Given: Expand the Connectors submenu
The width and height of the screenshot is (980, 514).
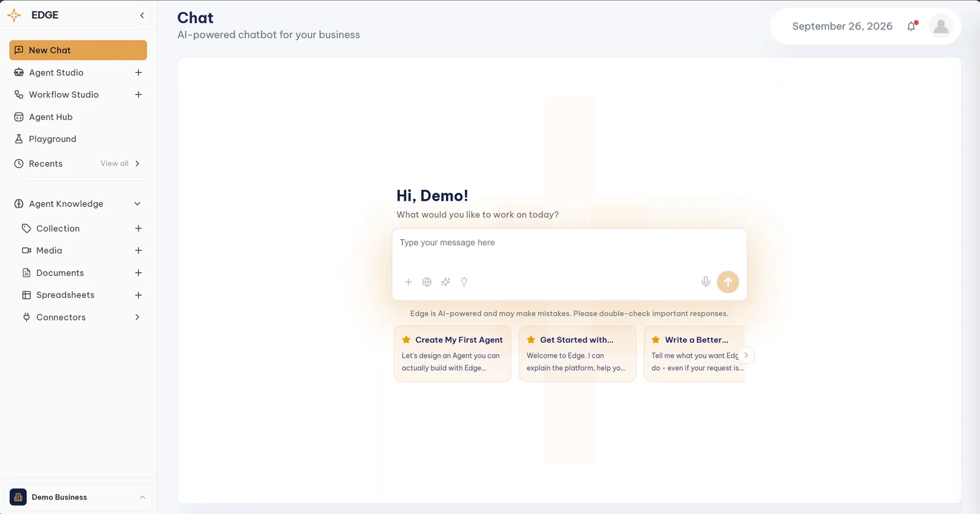Looking at the screenshot, I should tap(137, 318).
